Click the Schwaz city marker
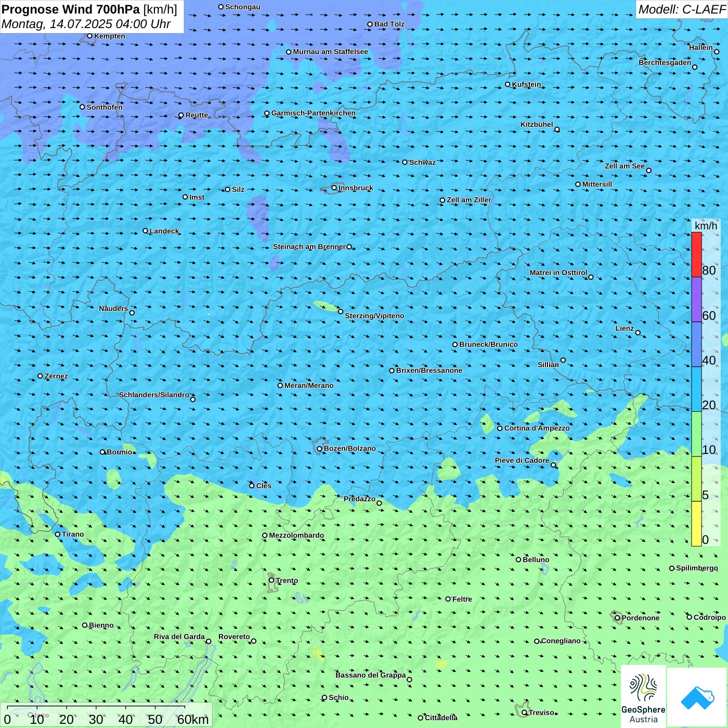 point(405,162)
